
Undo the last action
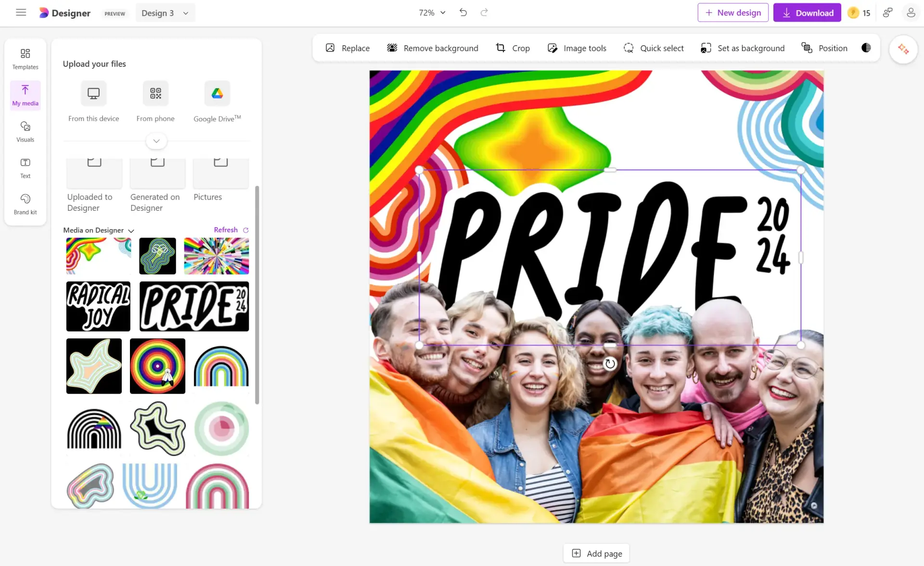(463, 13)
